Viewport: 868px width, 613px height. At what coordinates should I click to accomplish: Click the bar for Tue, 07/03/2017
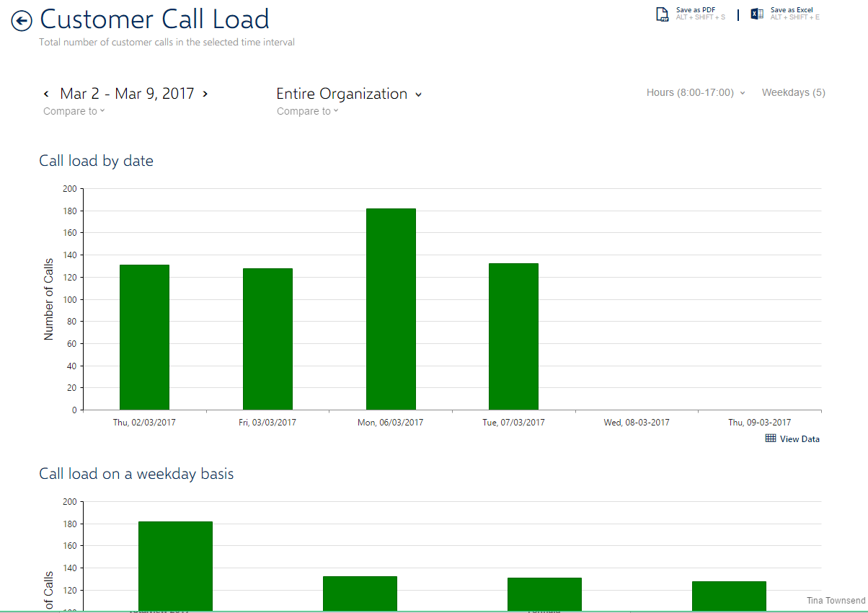tap(513, 336)
